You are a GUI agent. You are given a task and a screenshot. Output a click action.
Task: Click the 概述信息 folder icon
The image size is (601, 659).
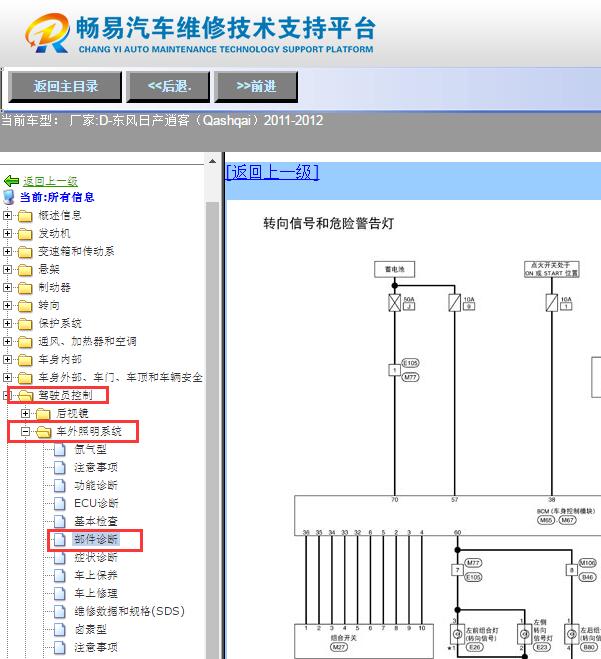click(x=25, y=216)
